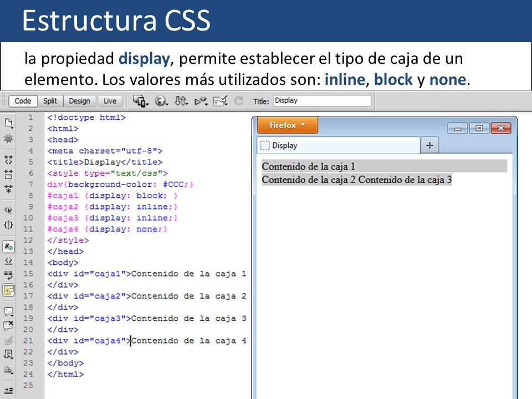Image resolution: width=532 pixels, height=399 pixels.
Task: Open the Multiscreen preview menu
Action: click(x=140, y=101)
